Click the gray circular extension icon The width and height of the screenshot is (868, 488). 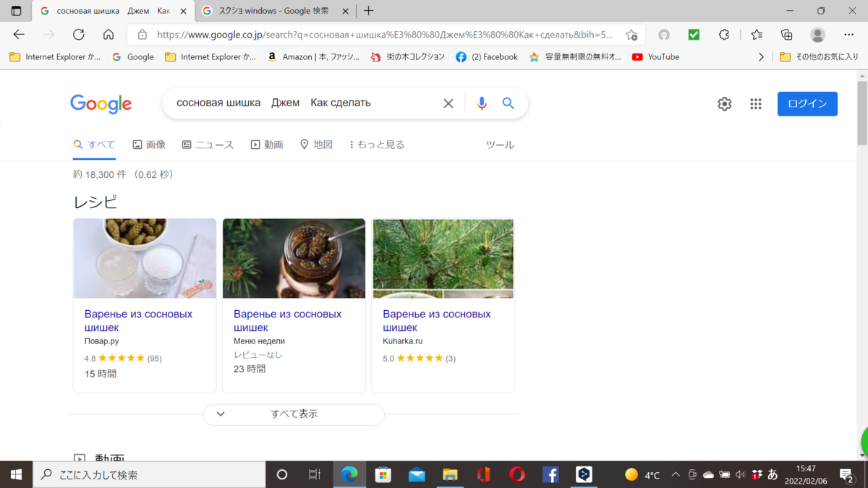point(664,35)
